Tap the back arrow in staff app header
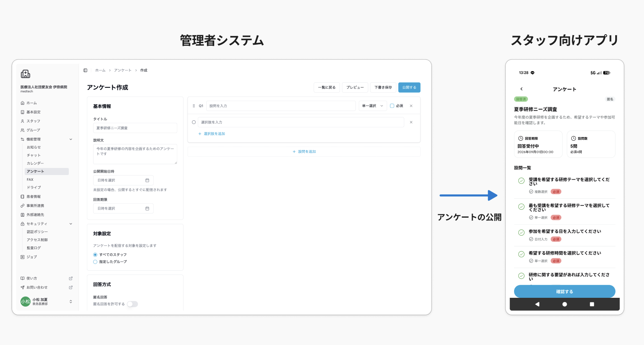644x345 pixels. point(521,89)
